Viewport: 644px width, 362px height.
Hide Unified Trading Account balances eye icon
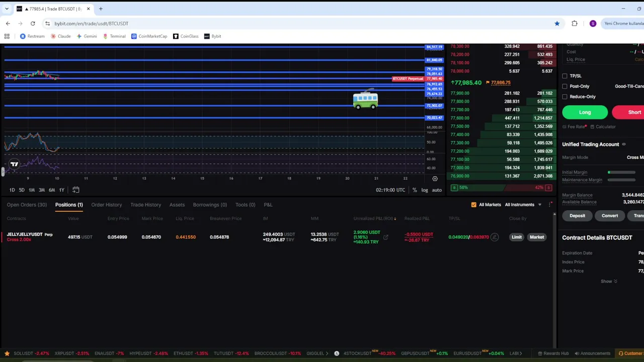tap(624, 144)
